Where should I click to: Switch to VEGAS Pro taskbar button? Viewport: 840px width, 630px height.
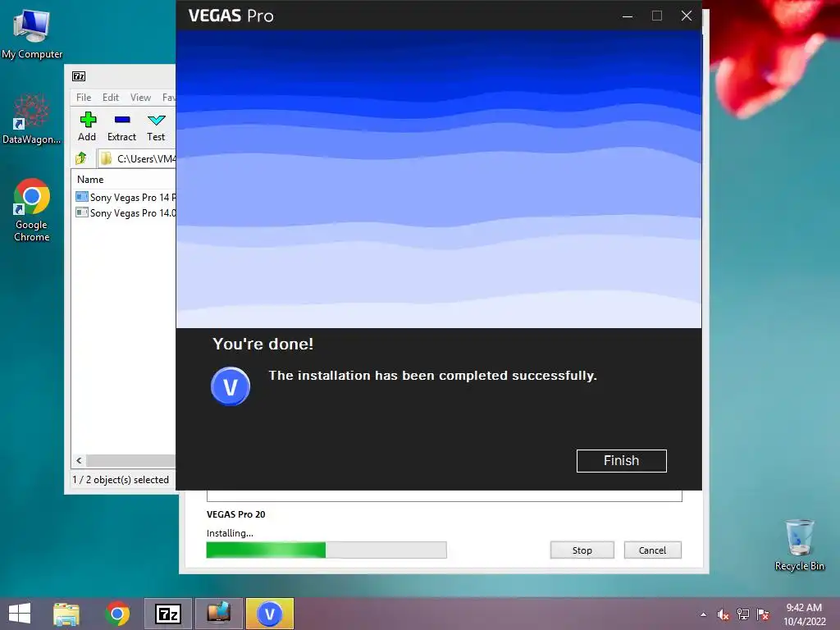pos(269,614)
